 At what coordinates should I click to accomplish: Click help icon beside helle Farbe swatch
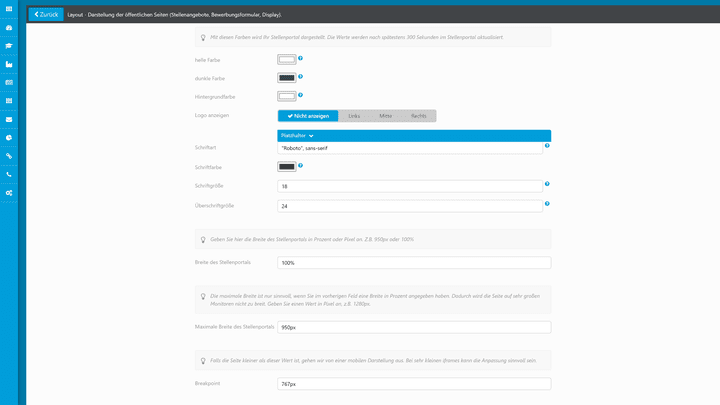(300, 58)
